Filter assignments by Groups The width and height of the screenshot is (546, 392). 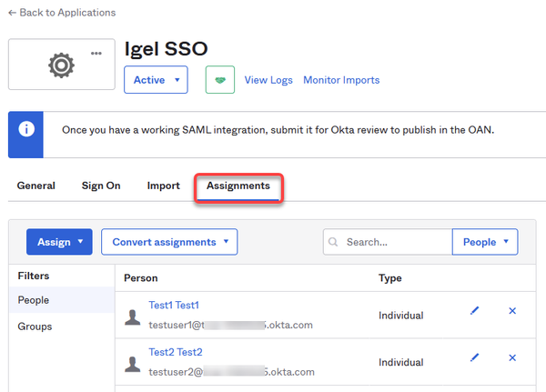(36, 327)
